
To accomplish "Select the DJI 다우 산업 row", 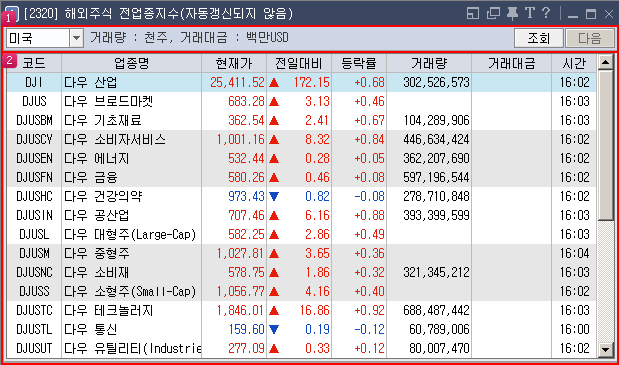I will (x=301, y=82).
